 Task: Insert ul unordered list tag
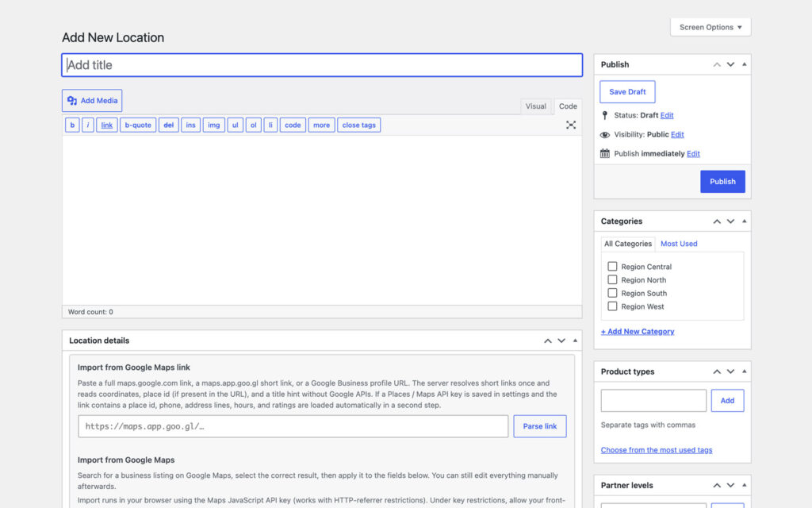(235, 125)
